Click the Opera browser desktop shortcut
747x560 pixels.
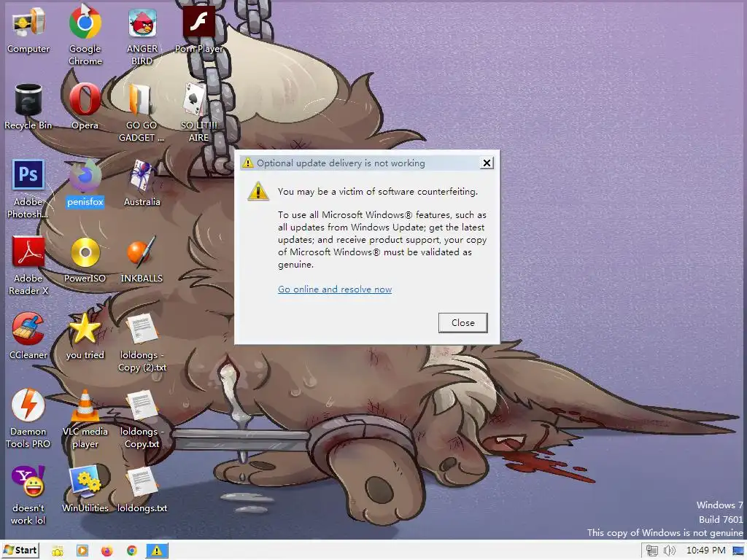click(85, 107)
